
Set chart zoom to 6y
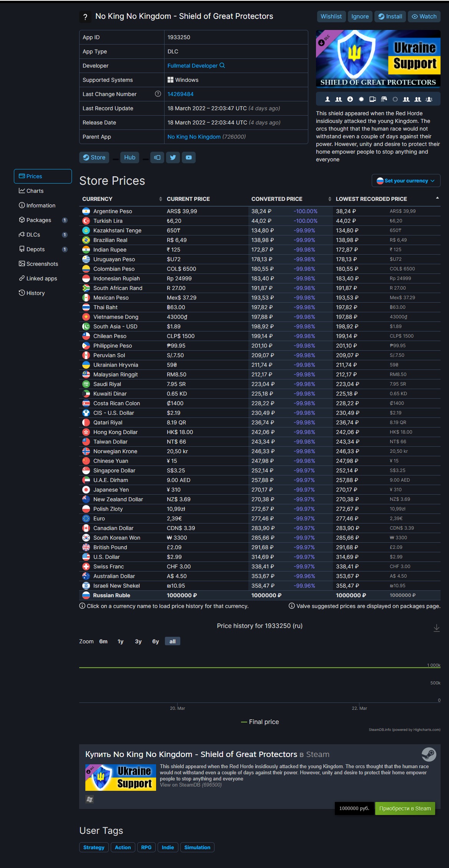coord(155,641)
